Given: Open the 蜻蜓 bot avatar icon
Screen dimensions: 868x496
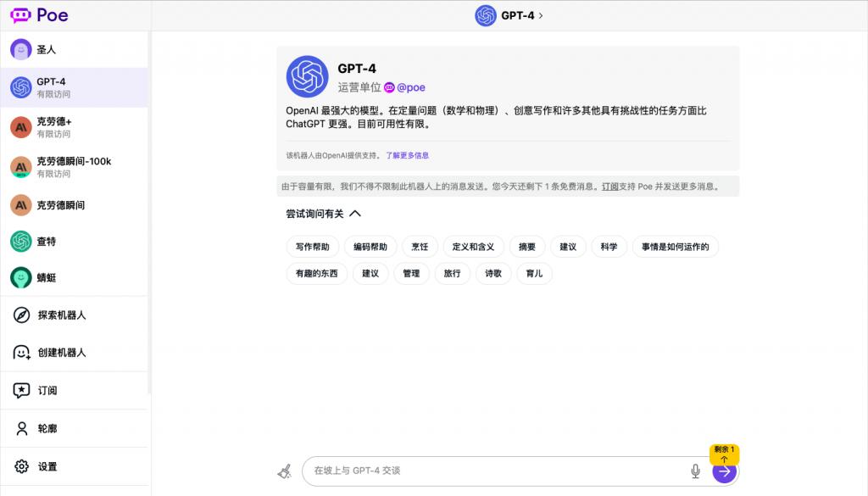Looking at the screenshot, I should click(21, 277).
